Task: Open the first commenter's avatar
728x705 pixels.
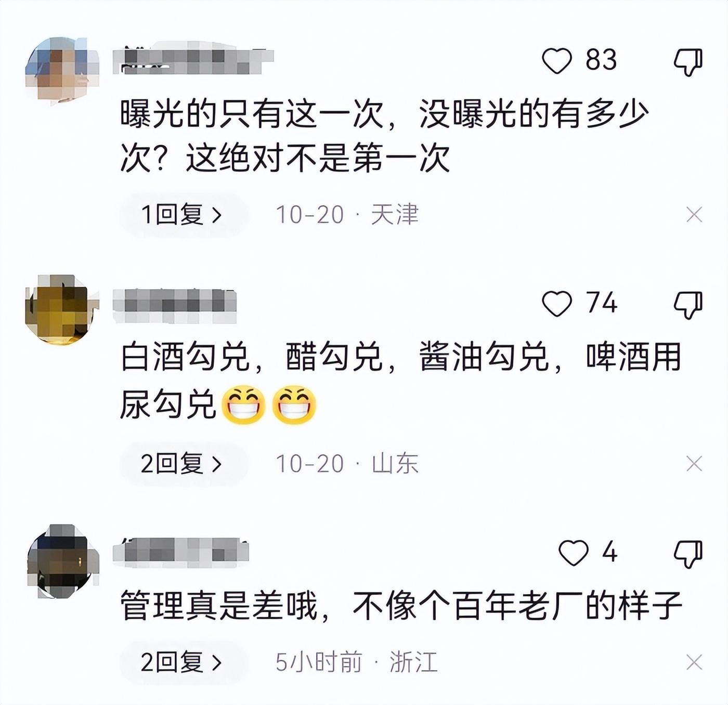Action: 62,68
